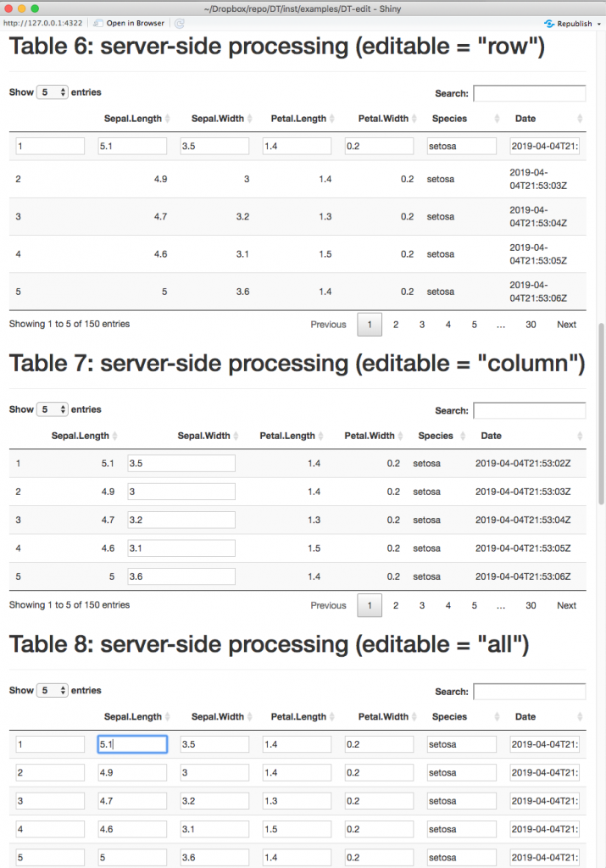
Task: Go to page 2 in Table 6
Action: (395, 325)
